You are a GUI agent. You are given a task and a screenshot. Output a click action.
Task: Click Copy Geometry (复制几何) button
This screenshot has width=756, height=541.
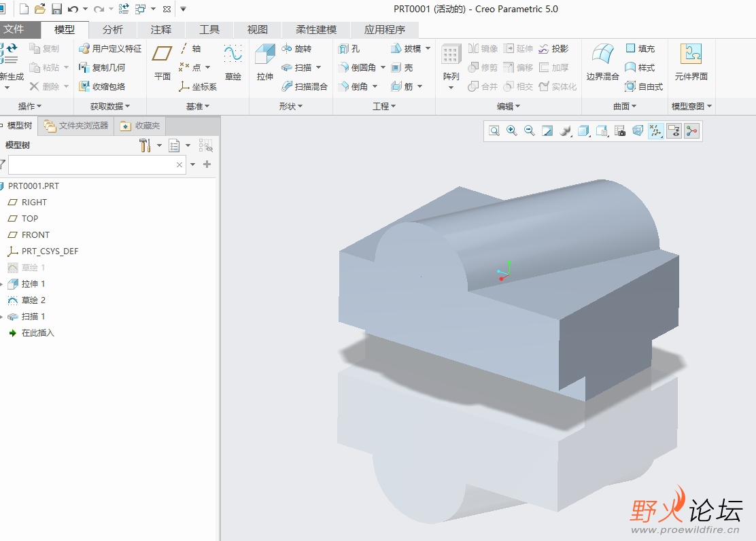point(102,67)
